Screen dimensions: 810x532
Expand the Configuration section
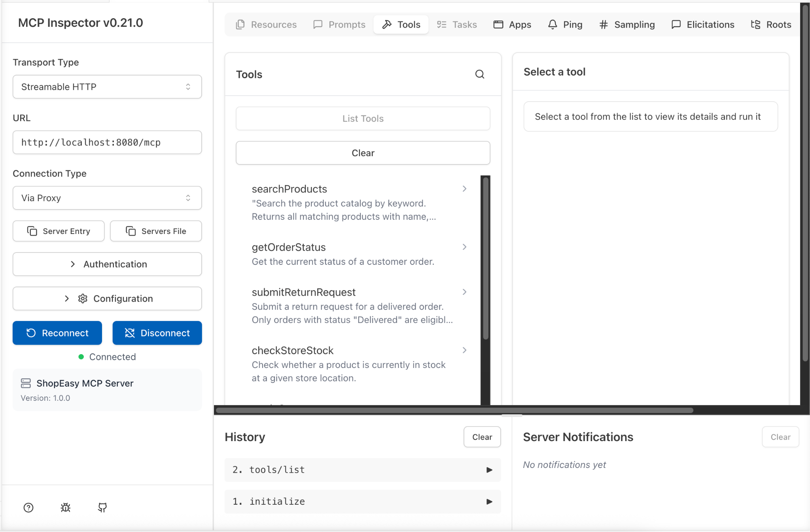(107, 298)
